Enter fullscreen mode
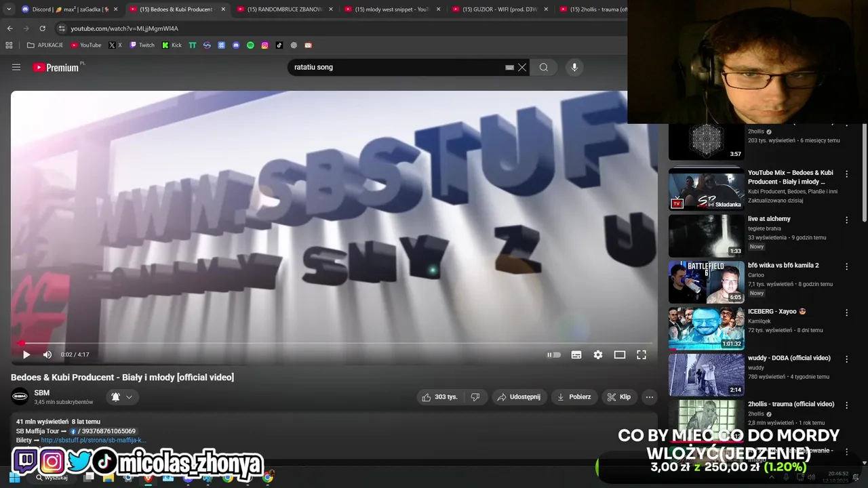 [x=642, y=354]
